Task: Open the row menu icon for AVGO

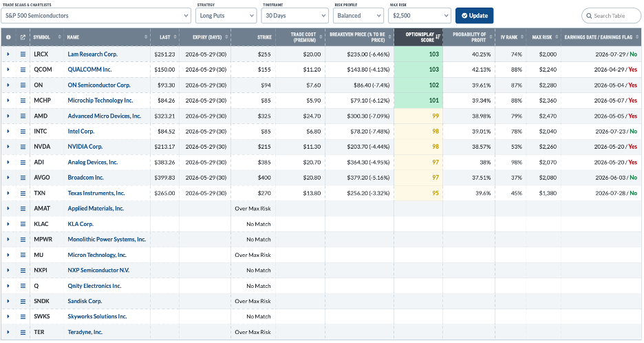Action: [23, 178]
